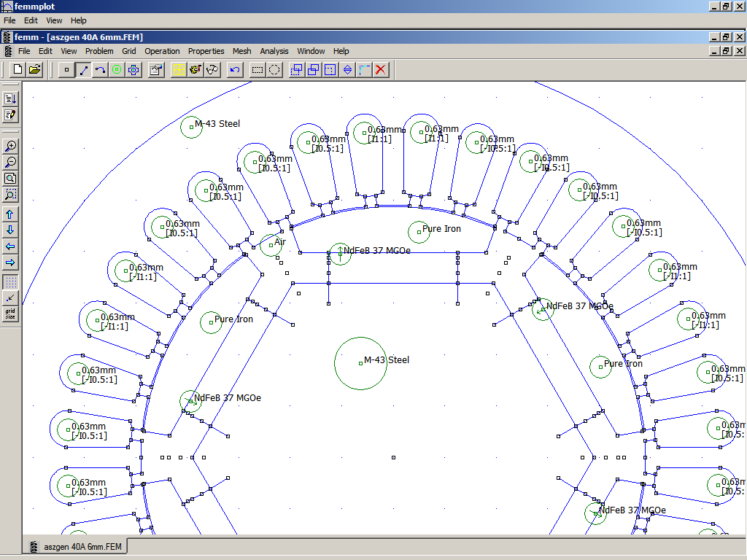
Task: Open the Analysis menu
Action: pos(274,51)
